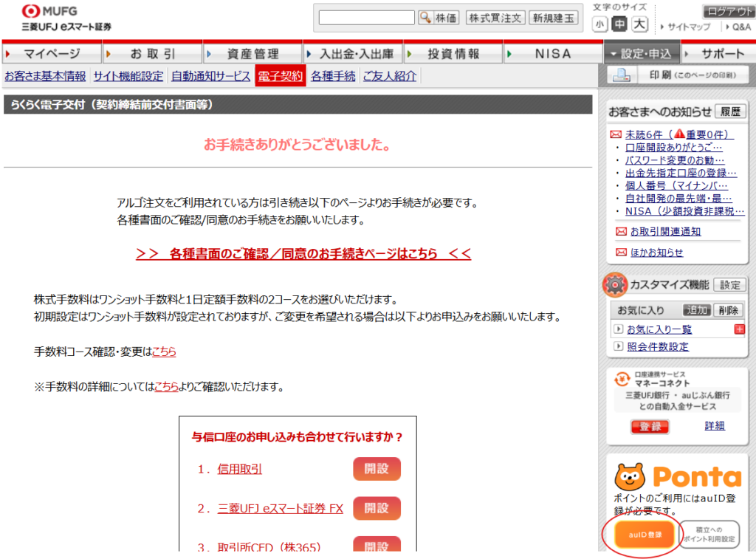Open 未読6件 notifications link
This screenshot has height=559, width=756.
click(679, 134)
